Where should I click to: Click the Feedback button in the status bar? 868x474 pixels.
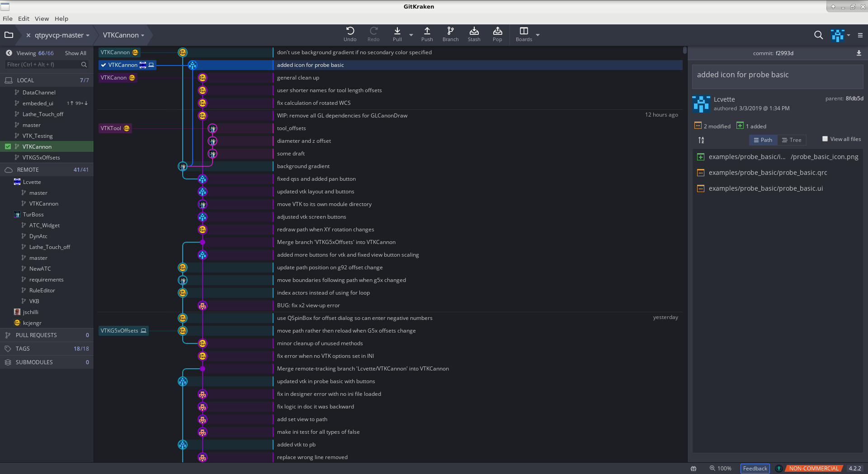[755, 469]
